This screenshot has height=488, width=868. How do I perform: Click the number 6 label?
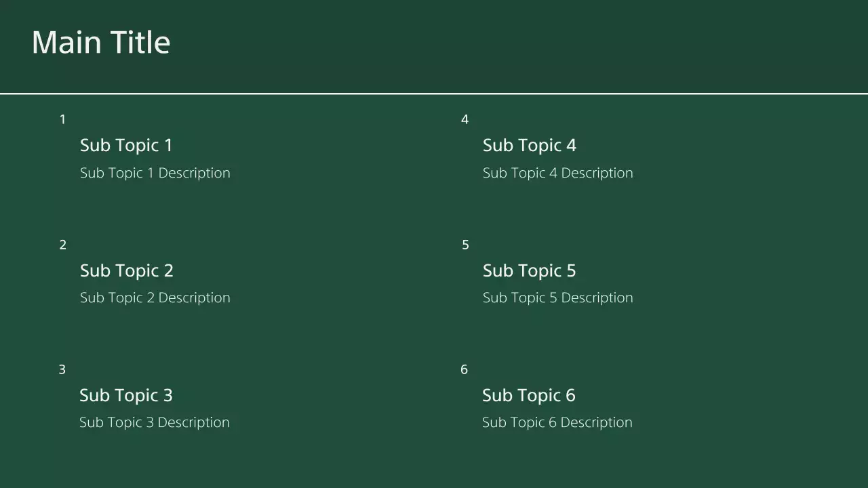[x=464, y=369]
